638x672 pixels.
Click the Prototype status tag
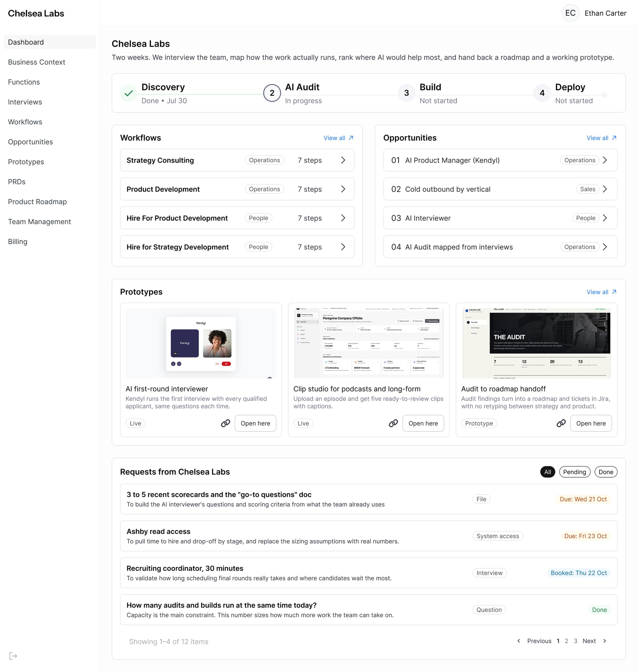[x=479, y=423]
